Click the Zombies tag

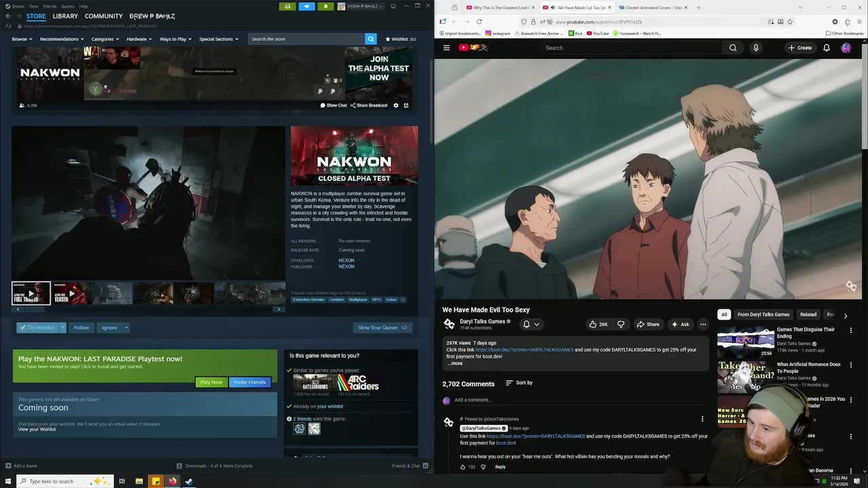coord(336,300)
